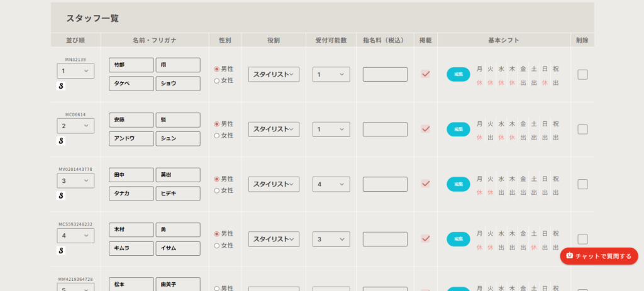
Task: Expand the 役割 スタイリスト dropdown for 安藤 駿
Action: (274, 129)
